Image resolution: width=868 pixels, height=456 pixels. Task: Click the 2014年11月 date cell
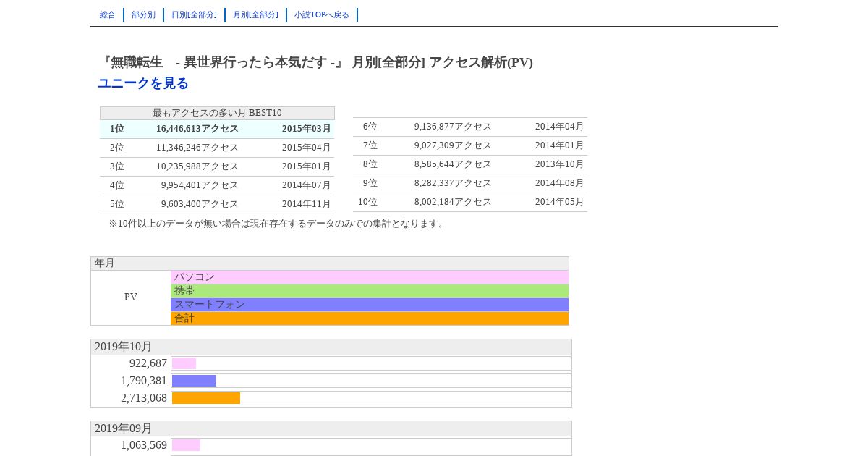[307, 204]
